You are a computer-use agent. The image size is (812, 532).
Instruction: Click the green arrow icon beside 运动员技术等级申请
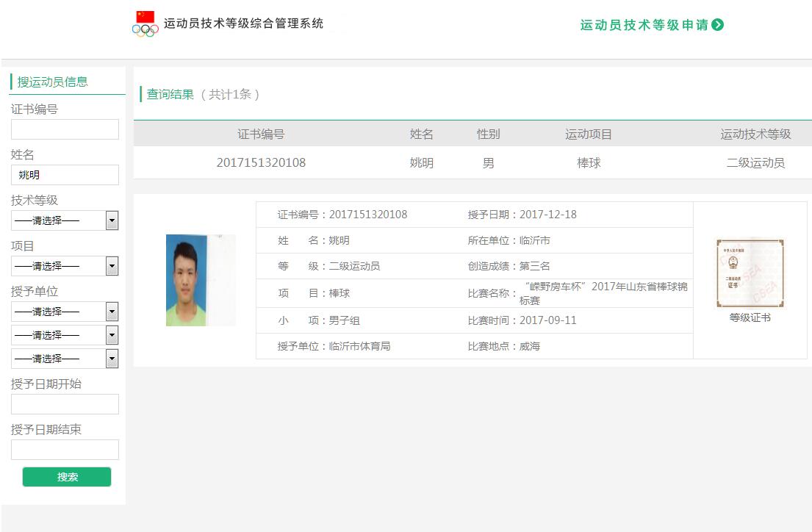pyautogui.click(x=718, y=25)
